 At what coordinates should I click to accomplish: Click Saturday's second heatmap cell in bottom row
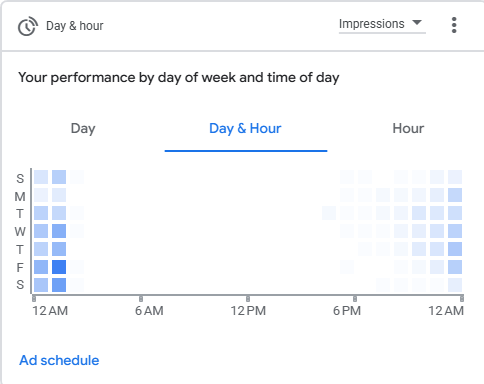[x=59, y=285]
